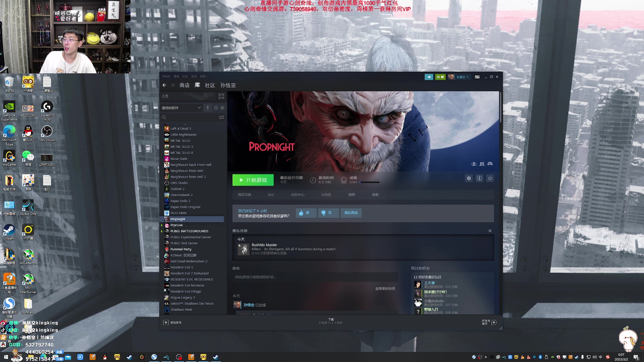Image resolution: width=644 pixels, height=362 pixels.
Task: Open the 社区中心 tab
Action: click(298, 195)
